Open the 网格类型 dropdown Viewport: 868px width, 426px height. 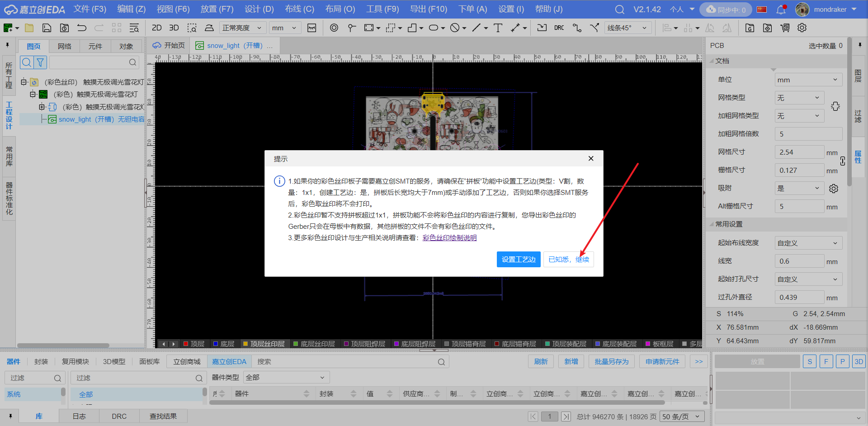pos(799,98)
